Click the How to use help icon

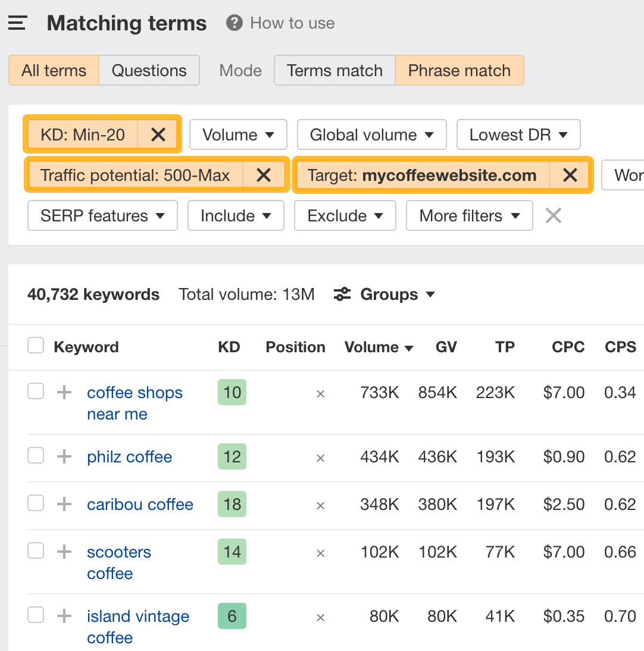[234, 23]
